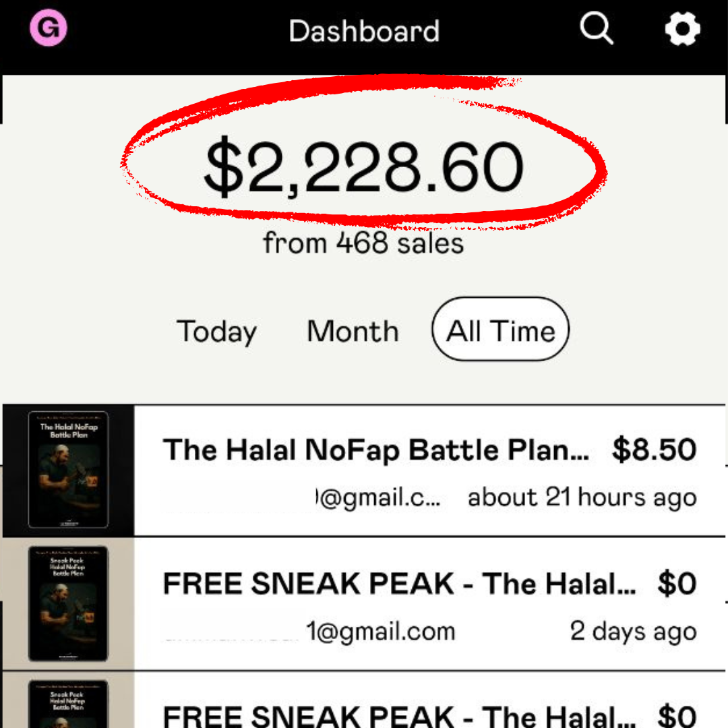Viewport: 728px width, 728px height.
Task: Click the $8.50 sale amount
Action: click(x=654, y=450)
